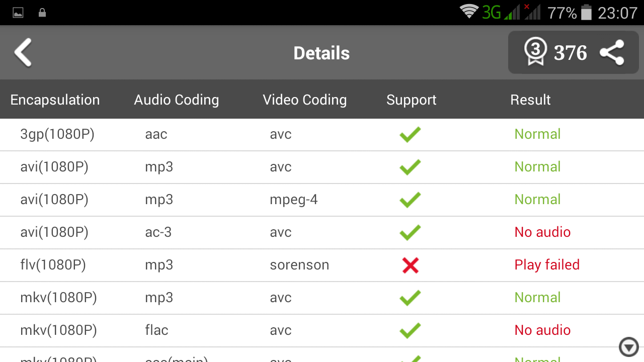644x362 pixels.
Task: Tap the red Play failed result
Action: click(x=547, y=265)
